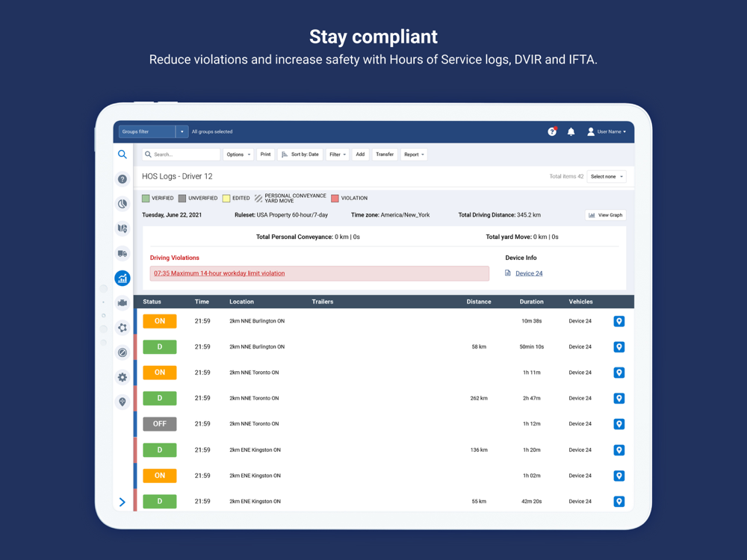Open the sidebar search magnifier icon

(x=123, y=155)
